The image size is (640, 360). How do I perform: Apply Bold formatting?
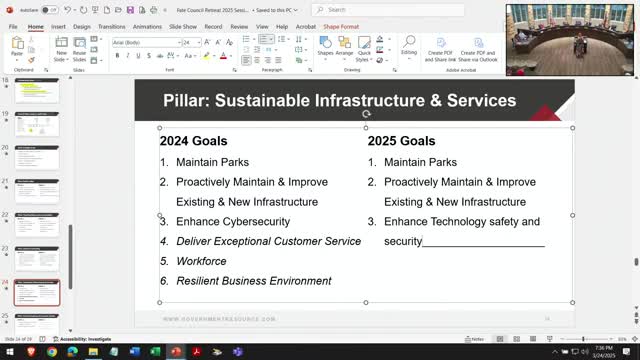click(x=118, y=56)
